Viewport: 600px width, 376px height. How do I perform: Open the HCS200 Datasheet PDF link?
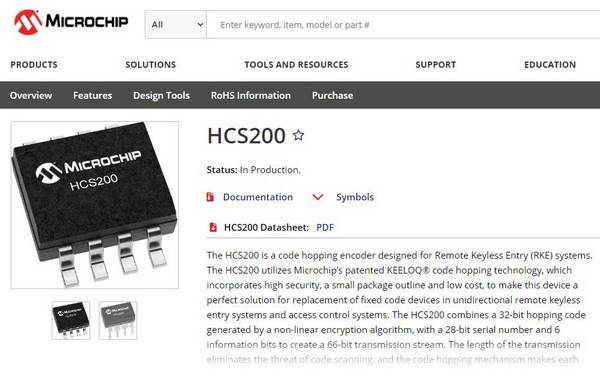325,228
